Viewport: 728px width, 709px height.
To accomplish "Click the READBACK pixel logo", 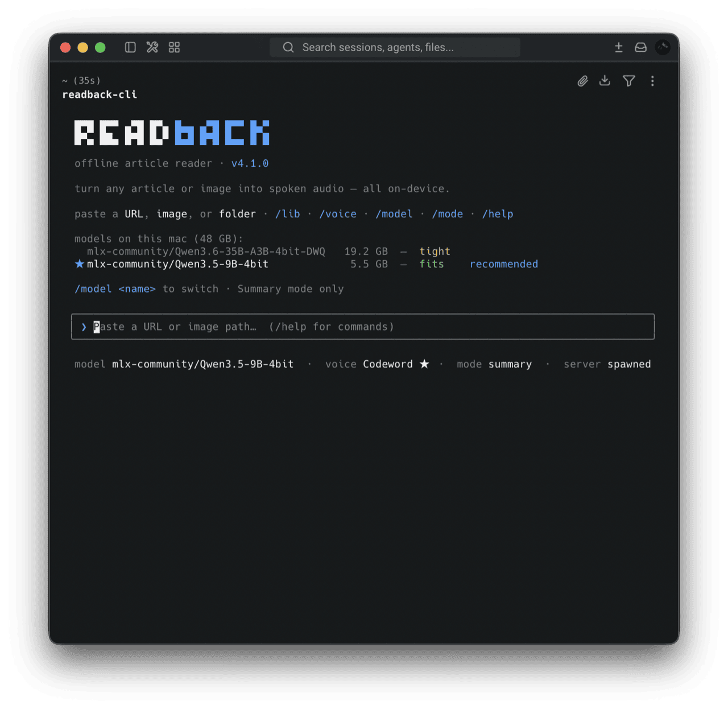I will coord(172,133).
